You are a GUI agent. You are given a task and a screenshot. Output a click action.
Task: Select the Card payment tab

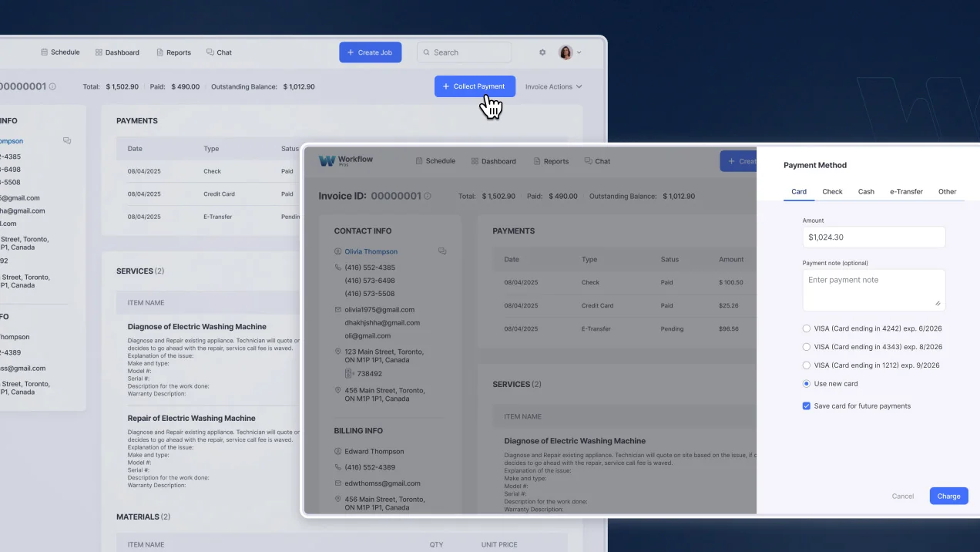[x=799, y=191]
